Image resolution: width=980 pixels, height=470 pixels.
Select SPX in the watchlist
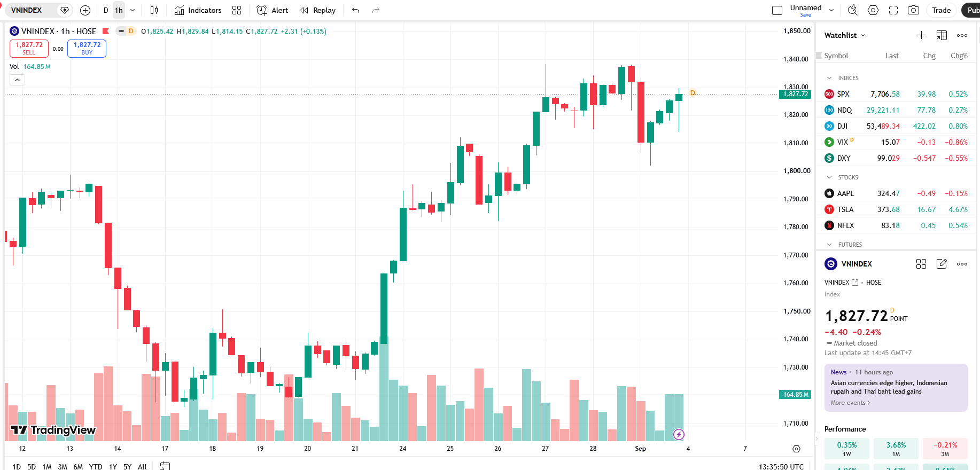pos(896,94)
